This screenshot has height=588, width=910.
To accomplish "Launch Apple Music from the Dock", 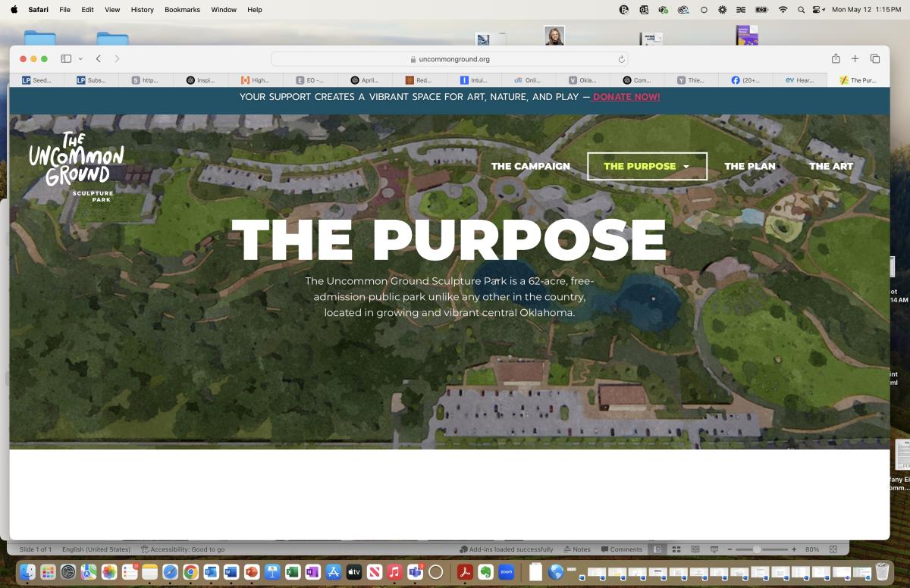I will 394,572.
